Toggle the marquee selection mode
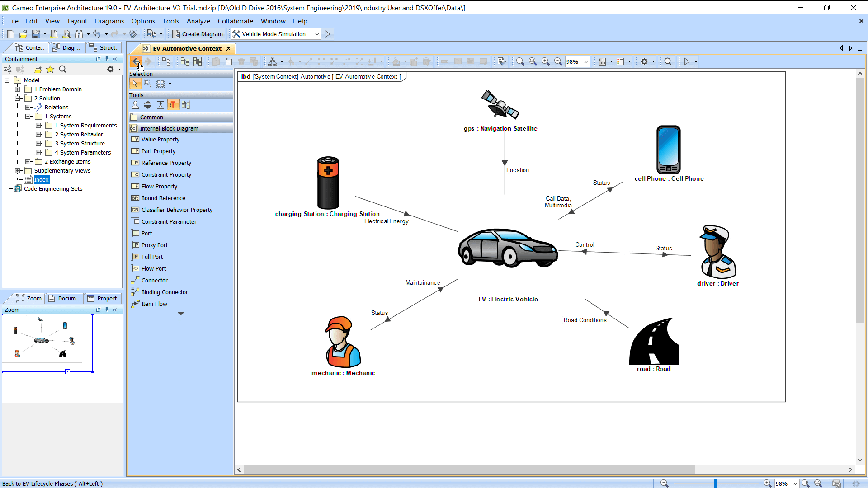 148,84
